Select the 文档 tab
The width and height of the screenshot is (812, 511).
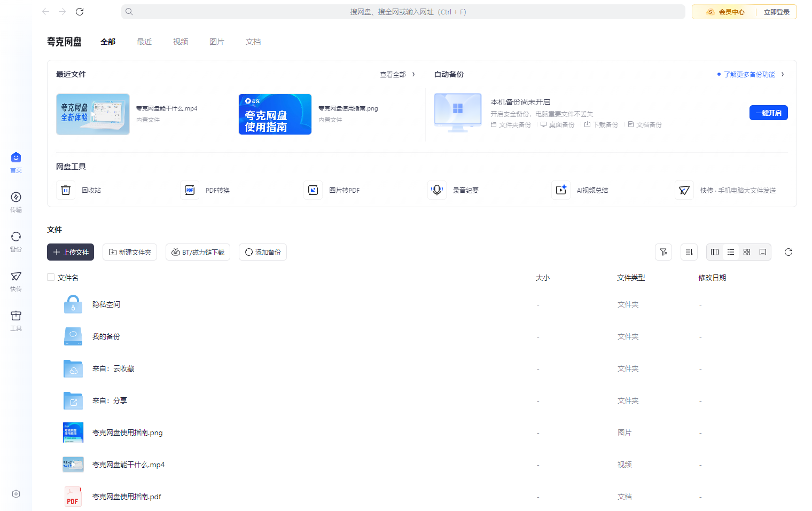[x=253, y=42]
